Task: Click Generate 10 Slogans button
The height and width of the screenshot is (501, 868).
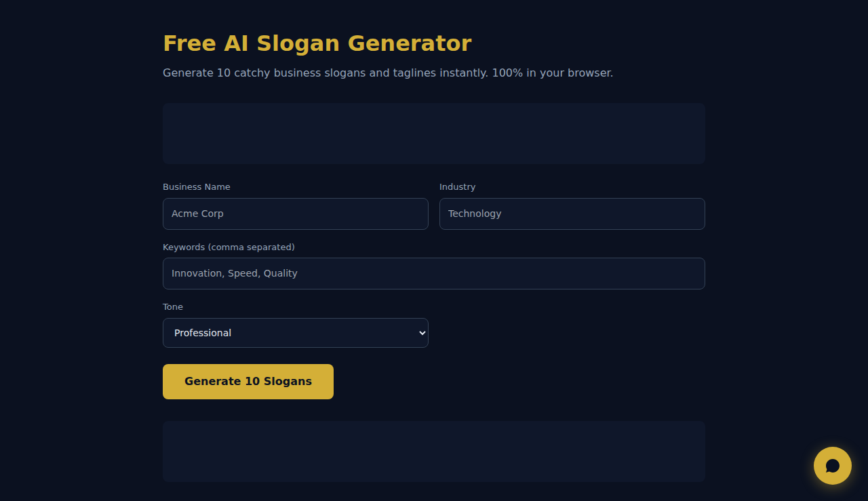Action: click(x=248, y=382)
